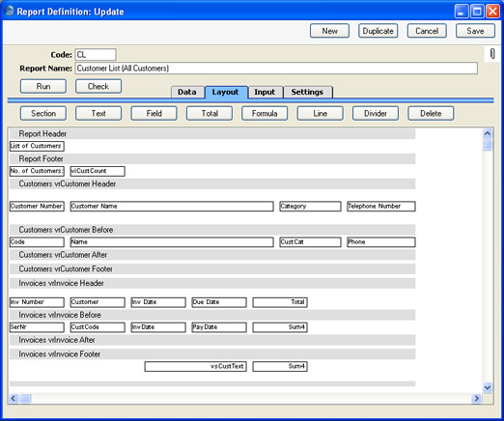Viewport: 504px width, 421px height.
Task: Click the paperclip attachment icon
Action: [492, 54]
